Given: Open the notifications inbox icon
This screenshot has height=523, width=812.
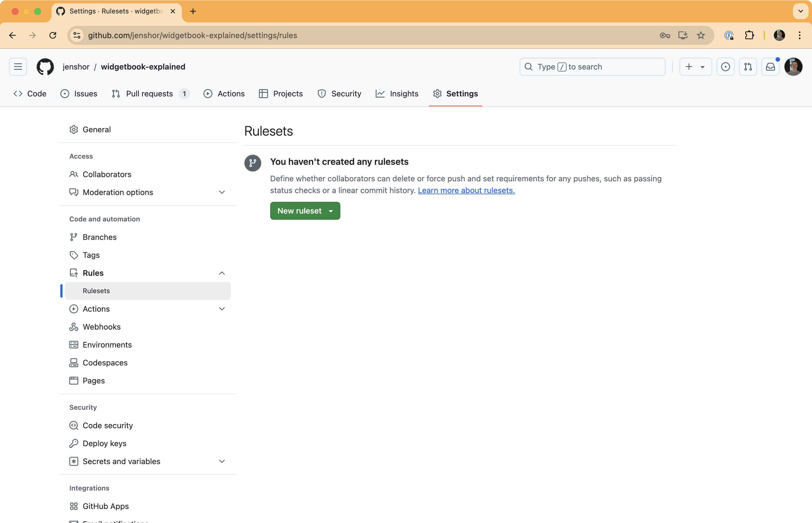Looking at the screenshot, I should click(x=770, y=66).
